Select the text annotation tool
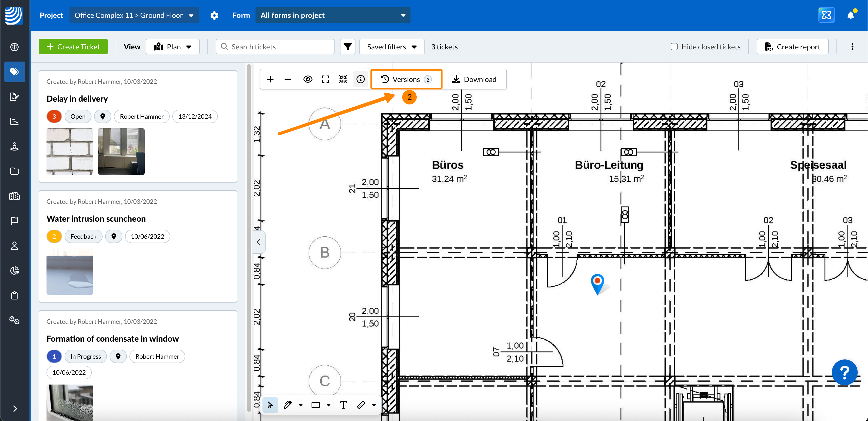 tap(343, 405)
